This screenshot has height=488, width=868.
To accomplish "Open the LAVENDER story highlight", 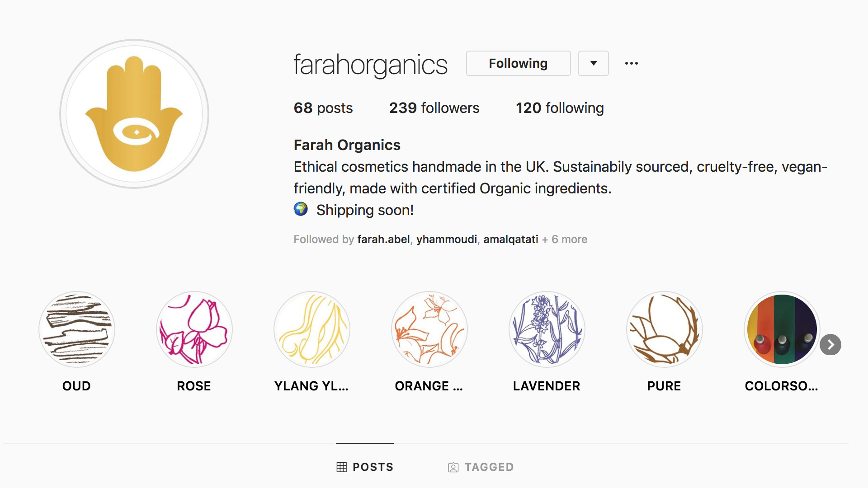I will [547, 329].
